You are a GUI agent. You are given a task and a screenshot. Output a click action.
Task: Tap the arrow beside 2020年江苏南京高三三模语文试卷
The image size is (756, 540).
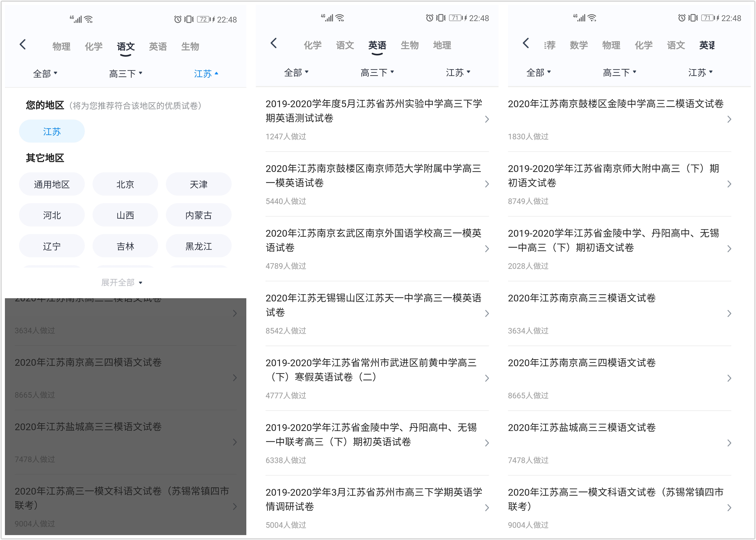[729, 313]
